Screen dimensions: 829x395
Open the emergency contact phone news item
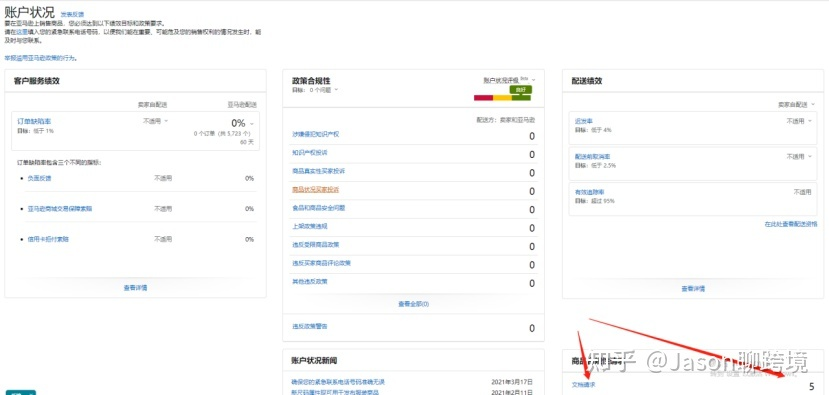(338, 382)
